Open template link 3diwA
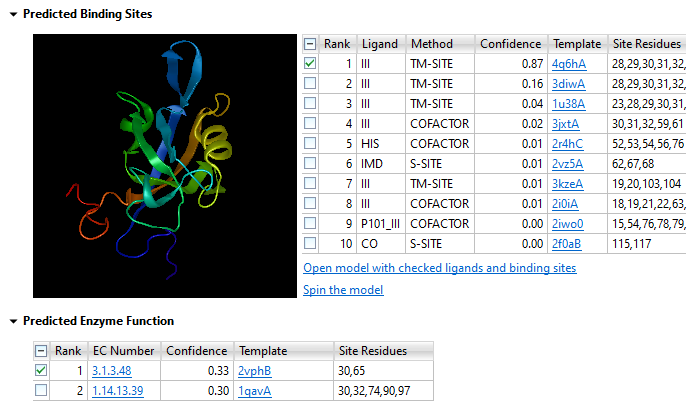This screenshot has height=401, width=686. pyautogui.click(x=568, y=84)
